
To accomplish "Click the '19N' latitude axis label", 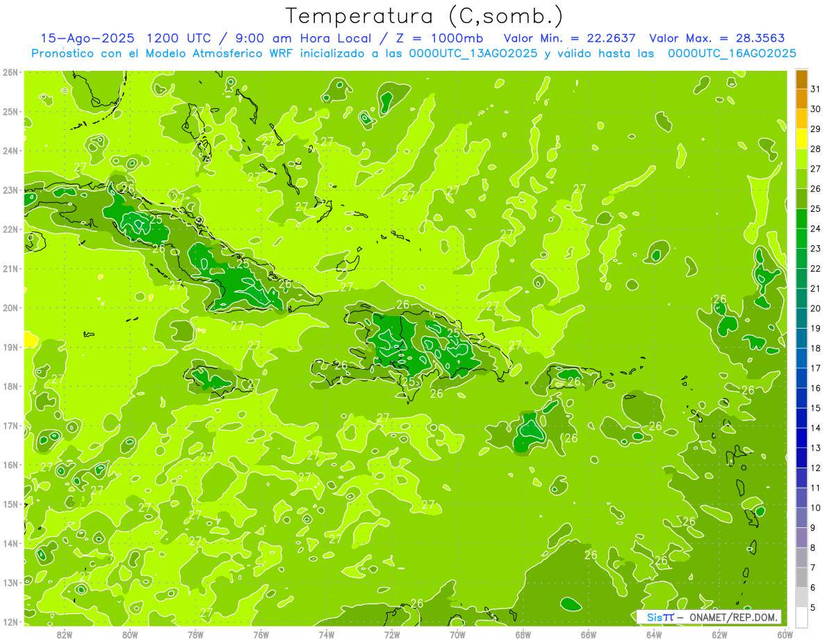I will [10, 347].
